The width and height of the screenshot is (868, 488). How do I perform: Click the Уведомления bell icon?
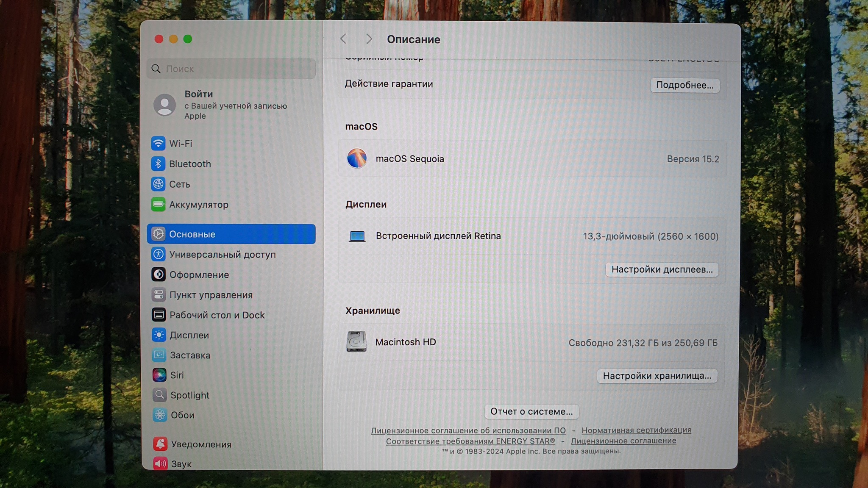point(160,444)
